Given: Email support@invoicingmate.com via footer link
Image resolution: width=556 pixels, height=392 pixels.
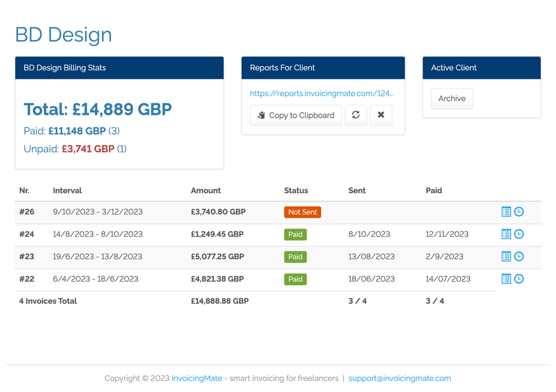Looking at the screenshot, I should (400, 378).
